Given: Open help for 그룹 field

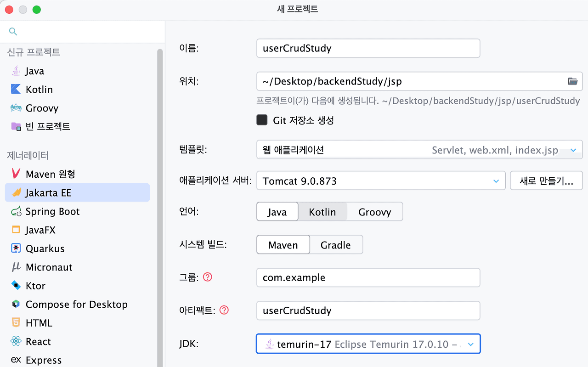Looking at the screenshot, I should tap(208, 277).
